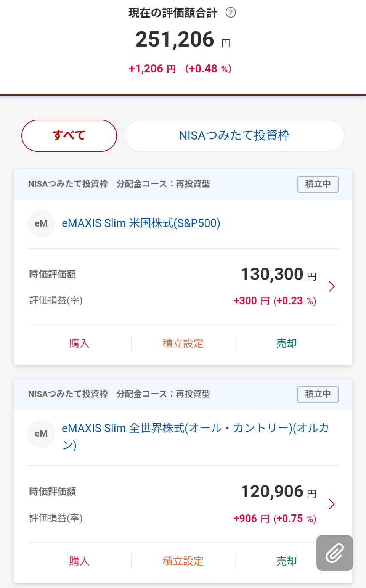Click the eM logo for All Country fund
The width and height of the screenshot is (366, 588).
coord(41,434)
